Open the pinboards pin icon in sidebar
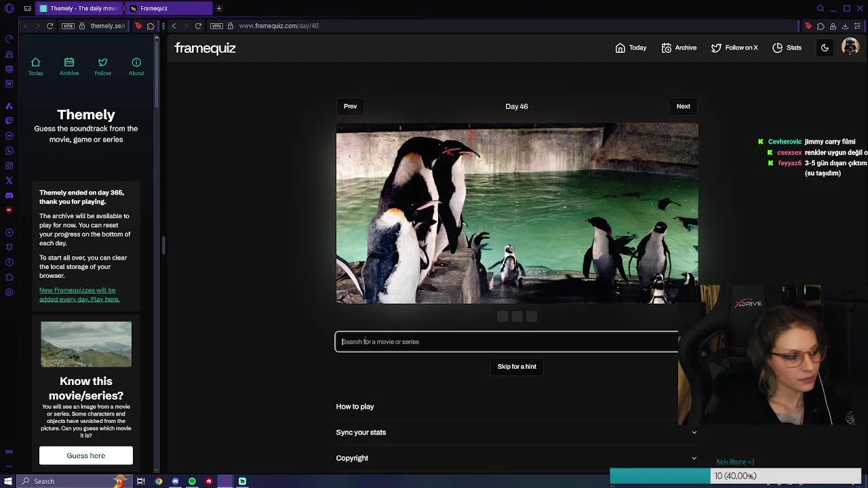Viewport: 868px width, 488px height. pos(9,247)
